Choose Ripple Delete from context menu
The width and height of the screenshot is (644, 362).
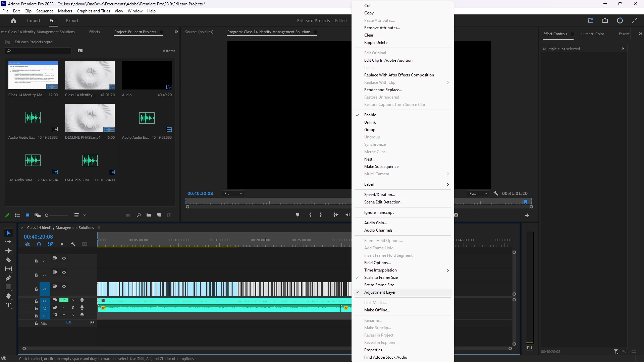coord(376,43)
